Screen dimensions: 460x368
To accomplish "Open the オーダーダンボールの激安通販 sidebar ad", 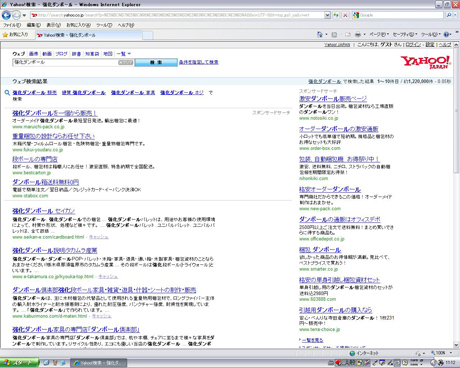I will coord(339,129).
